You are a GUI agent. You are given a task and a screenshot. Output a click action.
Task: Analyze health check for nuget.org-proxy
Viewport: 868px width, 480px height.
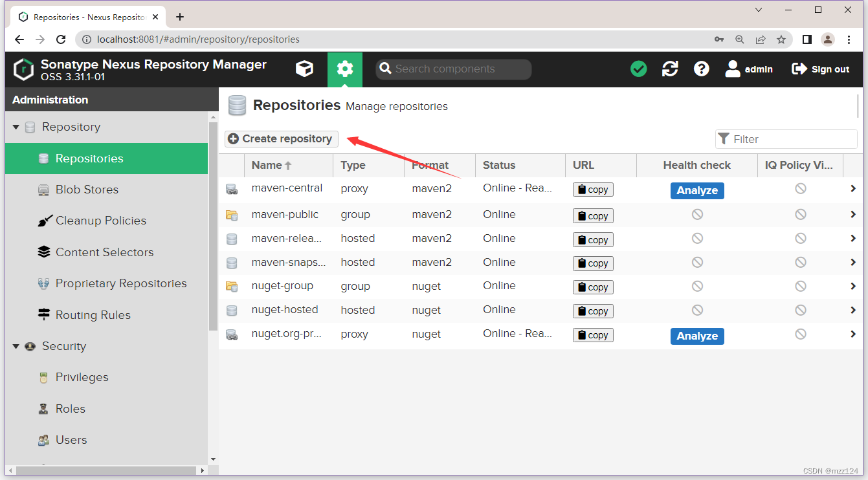tap(697, 336)
